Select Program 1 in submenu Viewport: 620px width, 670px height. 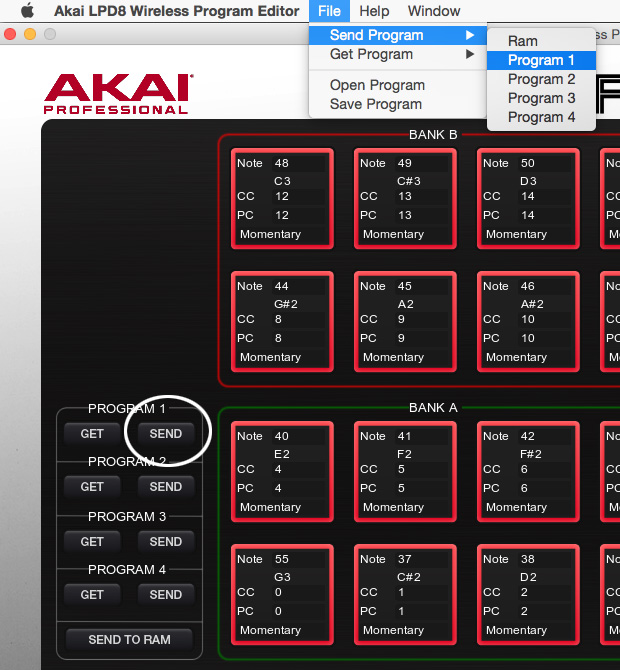541,60
